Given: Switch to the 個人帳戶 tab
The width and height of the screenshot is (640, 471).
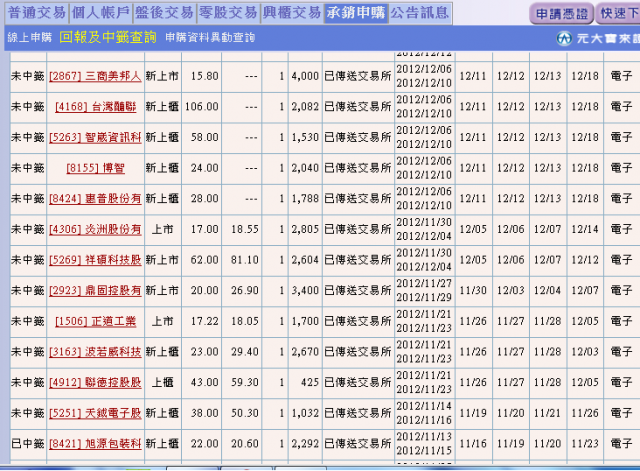Looking at the screenshot, I should point(100,13).
